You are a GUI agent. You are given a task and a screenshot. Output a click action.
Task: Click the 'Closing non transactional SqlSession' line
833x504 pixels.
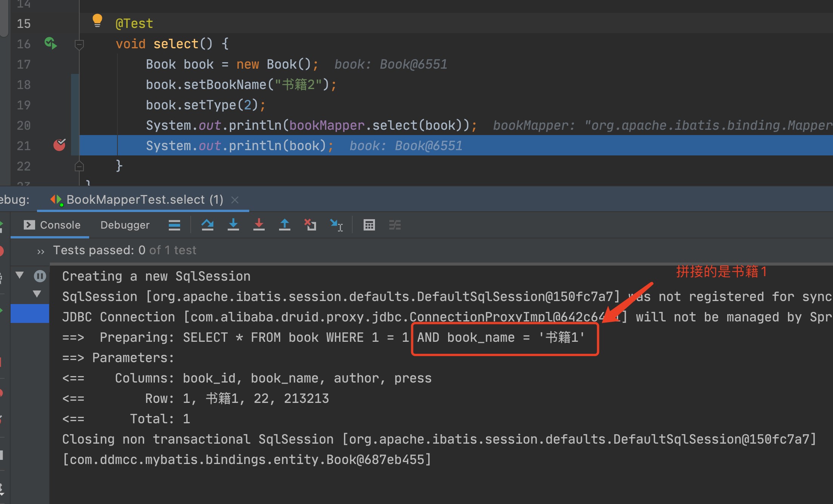pos(439,439)
